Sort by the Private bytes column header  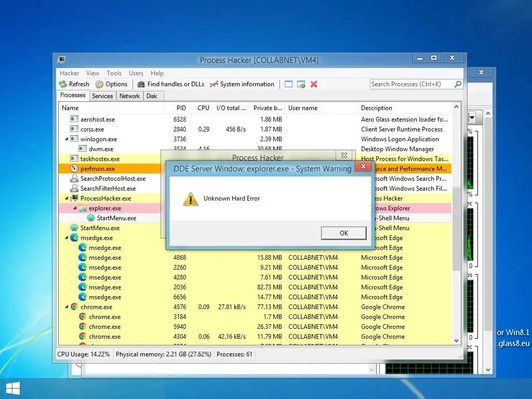267,108
